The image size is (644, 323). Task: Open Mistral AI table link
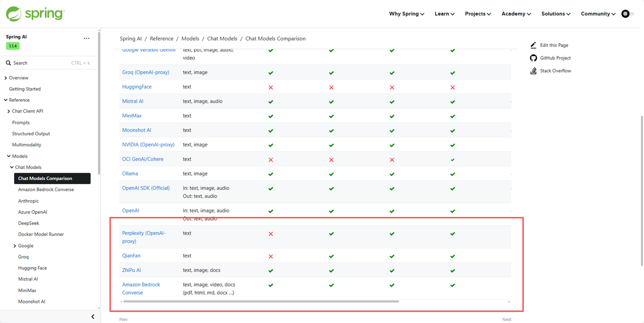pos(133,102)
